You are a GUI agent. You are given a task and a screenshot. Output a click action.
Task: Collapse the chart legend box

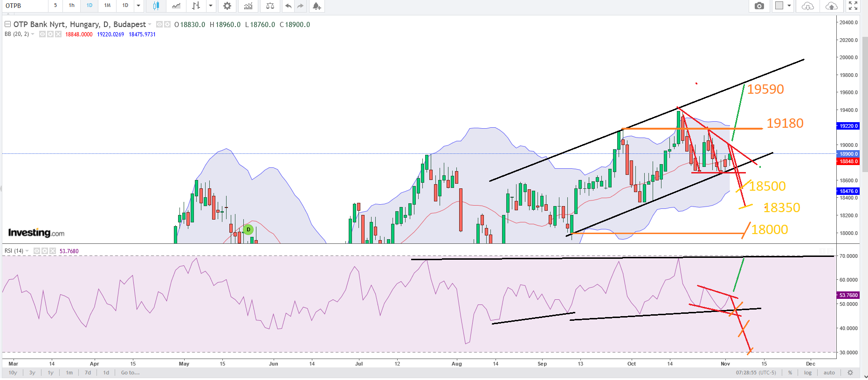coord(7,24)
